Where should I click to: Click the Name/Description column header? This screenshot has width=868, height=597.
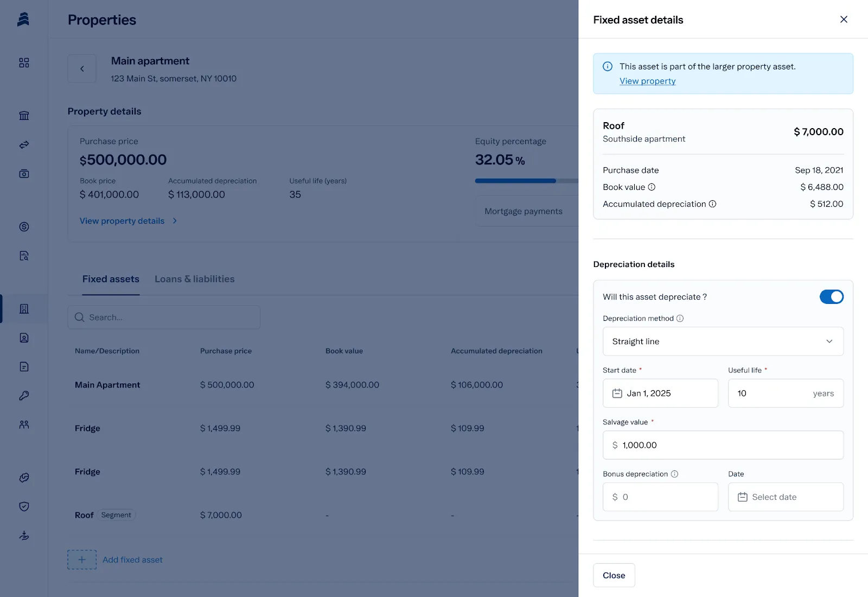point(107,351)
